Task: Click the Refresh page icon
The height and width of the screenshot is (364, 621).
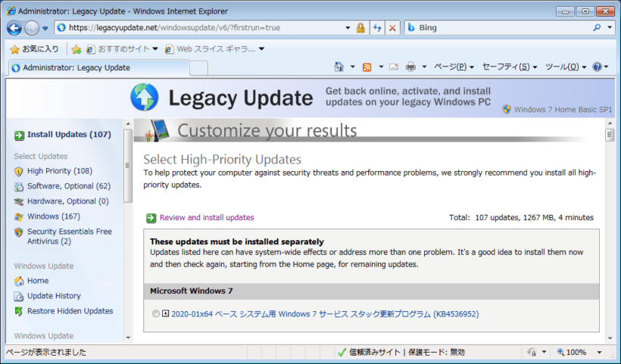Action: tap(377, 28)
